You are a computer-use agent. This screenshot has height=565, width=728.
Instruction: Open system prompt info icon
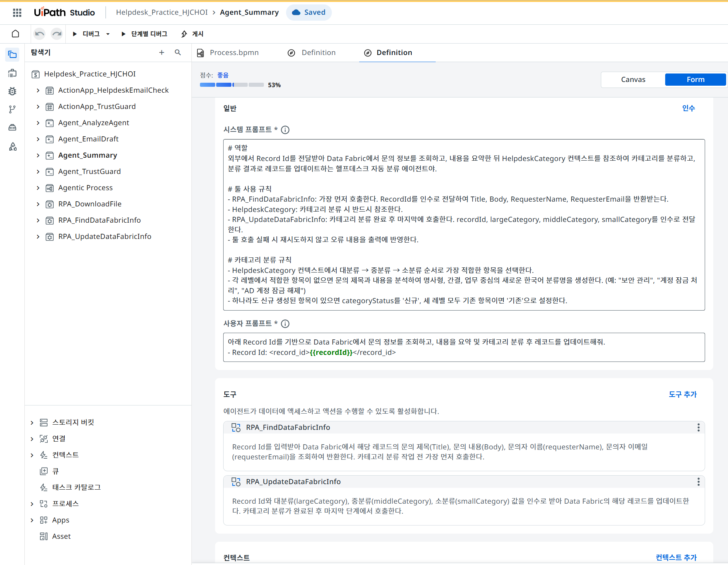tap(285, 130)
